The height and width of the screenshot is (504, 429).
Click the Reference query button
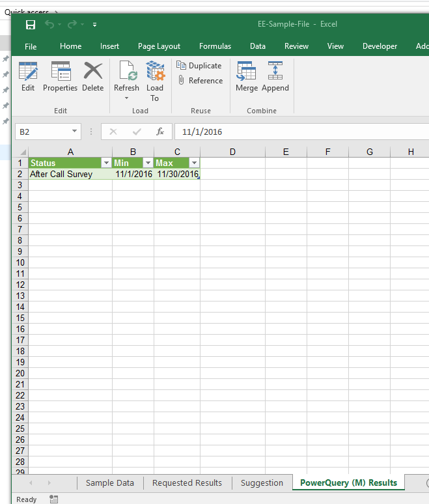(200, 81)
